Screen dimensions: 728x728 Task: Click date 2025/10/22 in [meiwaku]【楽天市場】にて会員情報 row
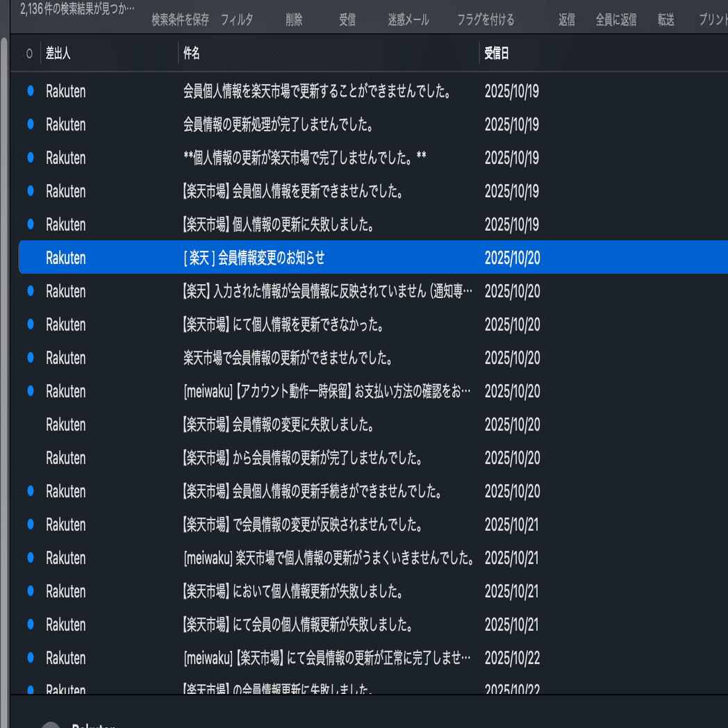(x=512, y=659)
